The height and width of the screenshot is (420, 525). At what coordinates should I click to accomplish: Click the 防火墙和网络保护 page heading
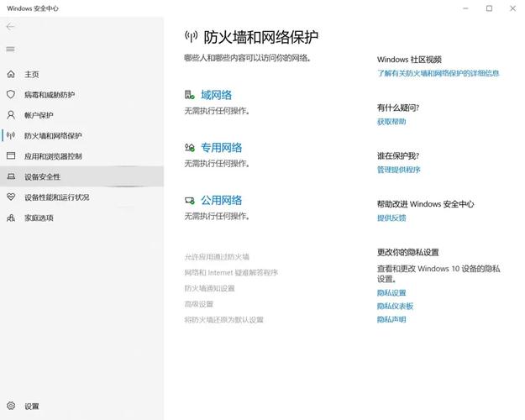tap(261, 37)
